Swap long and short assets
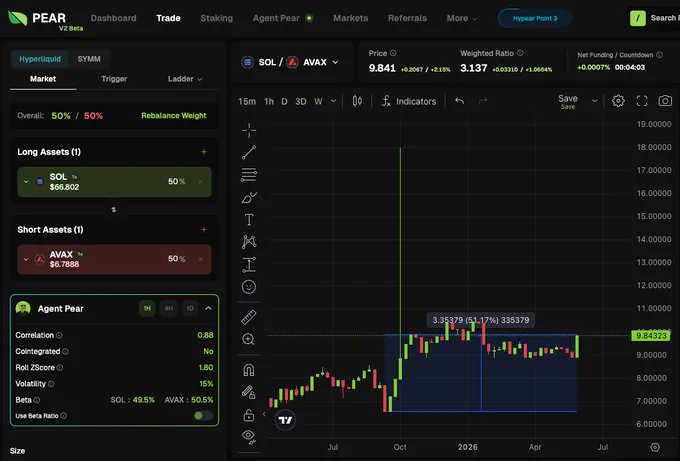Image resolution: width=680 pixels, height=461 pixels. [114, 210]
